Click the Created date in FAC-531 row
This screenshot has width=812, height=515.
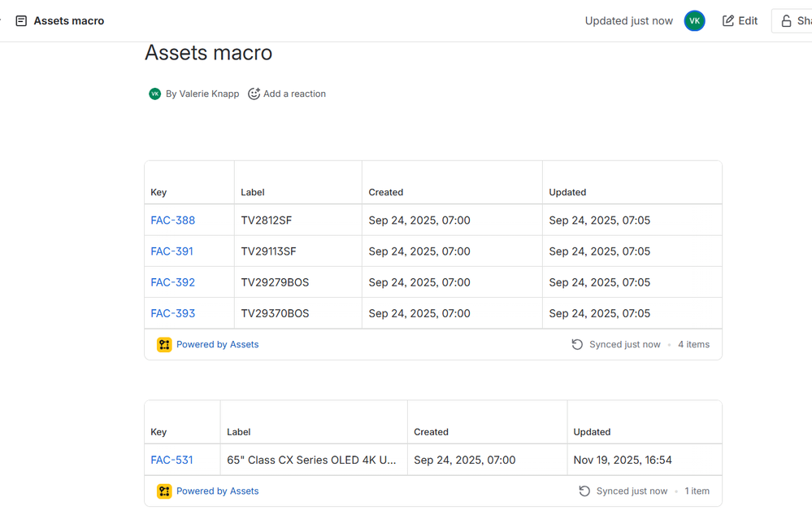(464, 460)
